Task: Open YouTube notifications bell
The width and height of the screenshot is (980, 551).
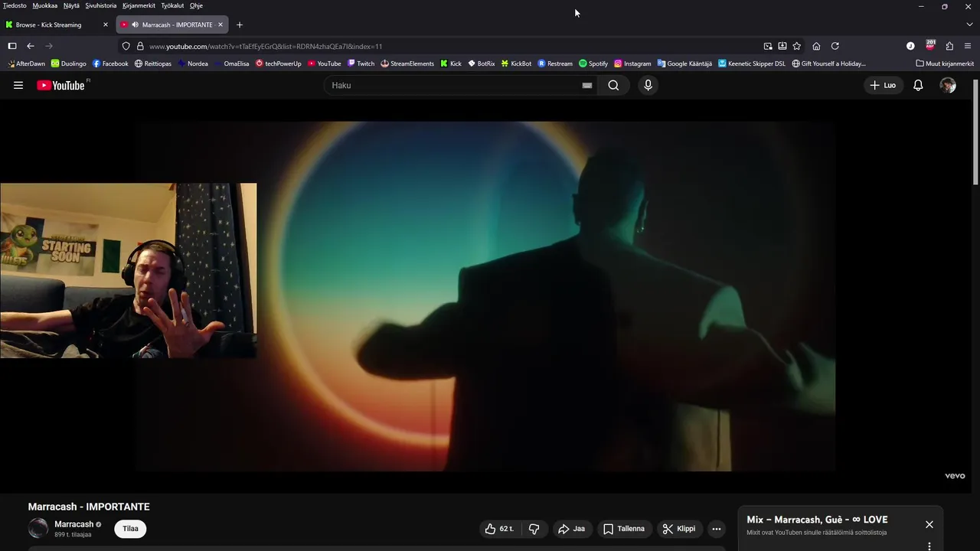Action: pyautogui.click(x=918, y=85)
